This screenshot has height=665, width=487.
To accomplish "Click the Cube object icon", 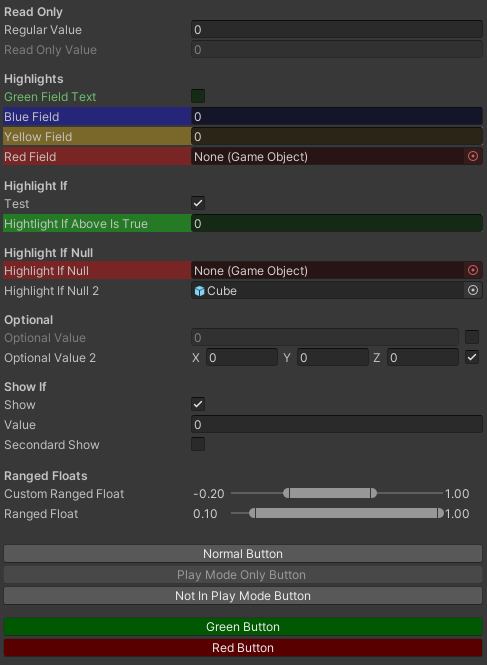I will tap(199, 291).
